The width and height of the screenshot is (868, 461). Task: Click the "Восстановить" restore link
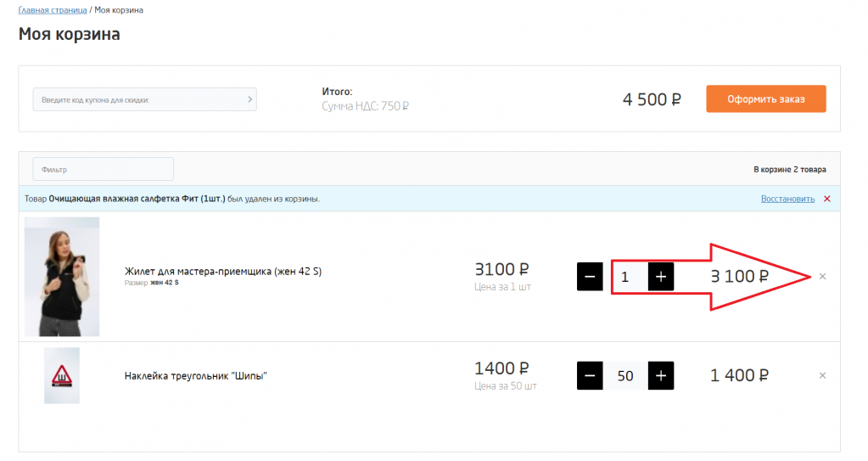click(x=787, y=199)
